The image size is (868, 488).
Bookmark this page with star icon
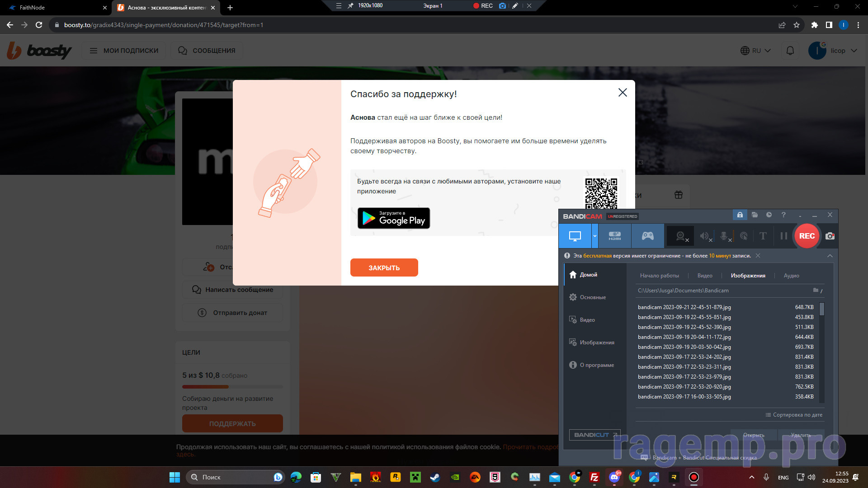(x=797, y=25)
